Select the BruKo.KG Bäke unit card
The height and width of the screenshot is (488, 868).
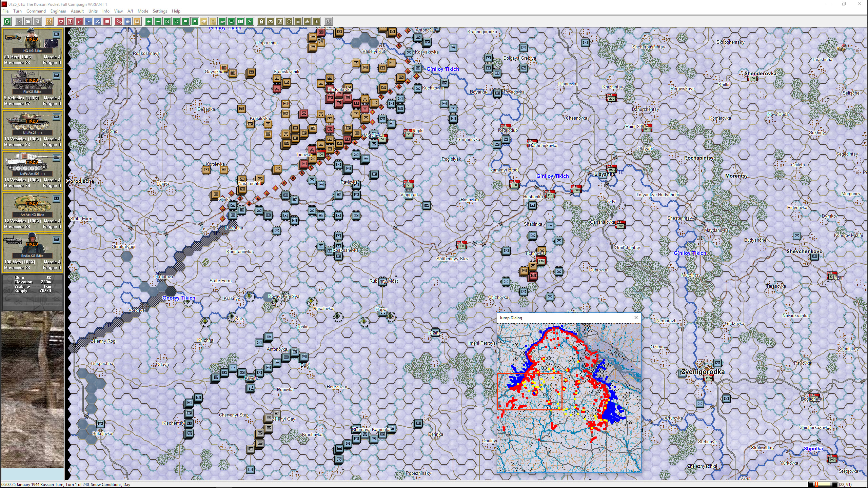pos(33,252)
